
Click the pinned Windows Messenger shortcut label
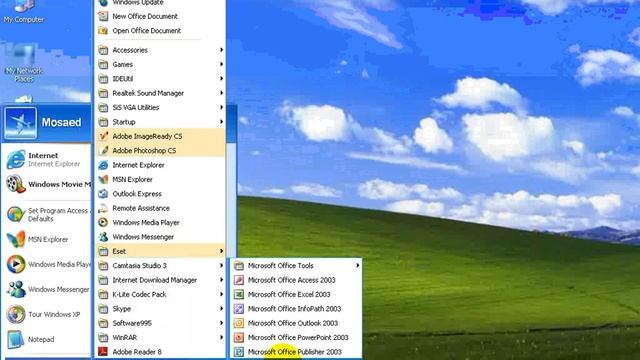point(59,289)
